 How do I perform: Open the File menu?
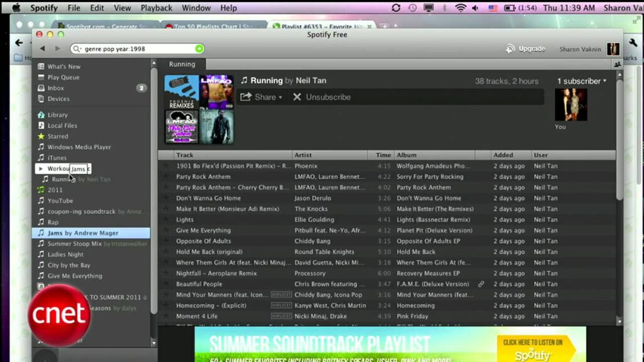coord(74,8)
